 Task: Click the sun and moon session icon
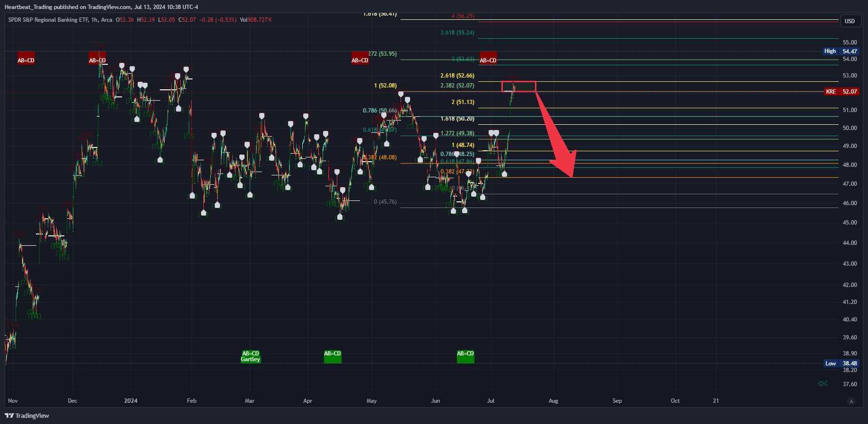(x=823, y=383)
